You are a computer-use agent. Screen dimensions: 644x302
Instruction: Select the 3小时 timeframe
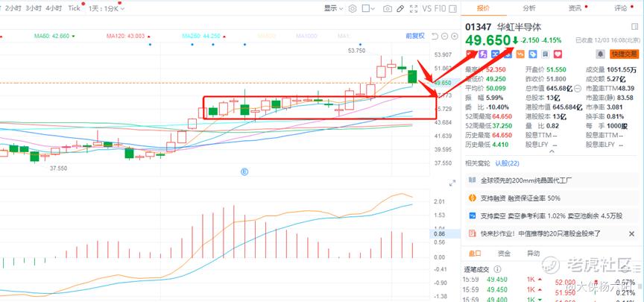pyautogui.click(x=34, y=8)
